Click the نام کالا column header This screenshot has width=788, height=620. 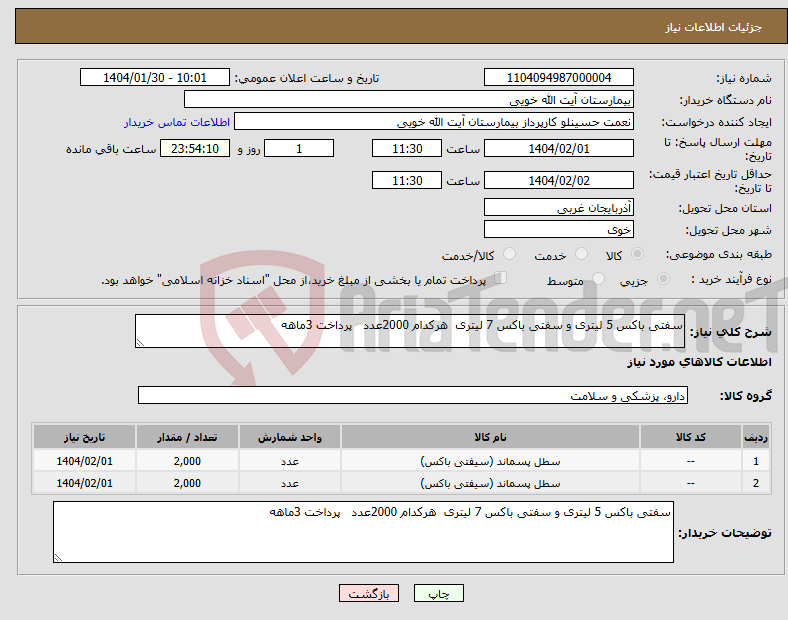(490, 437)
